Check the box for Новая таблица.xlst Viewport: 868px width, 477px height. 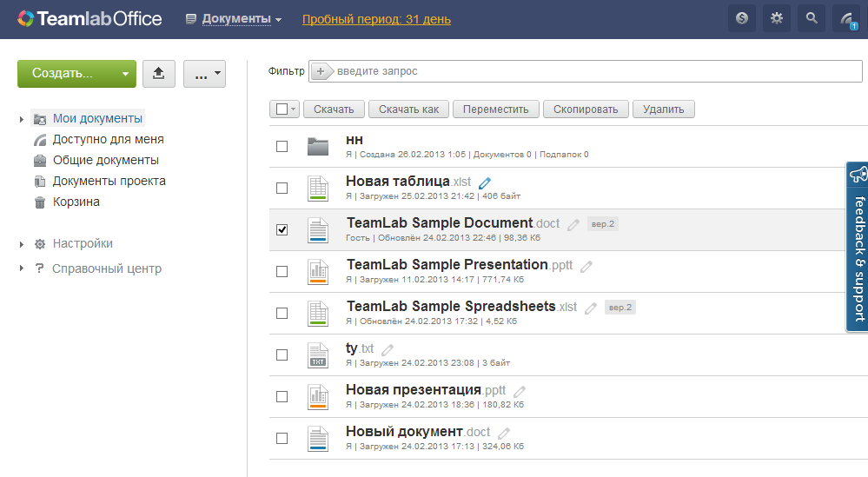click(282, 188)
